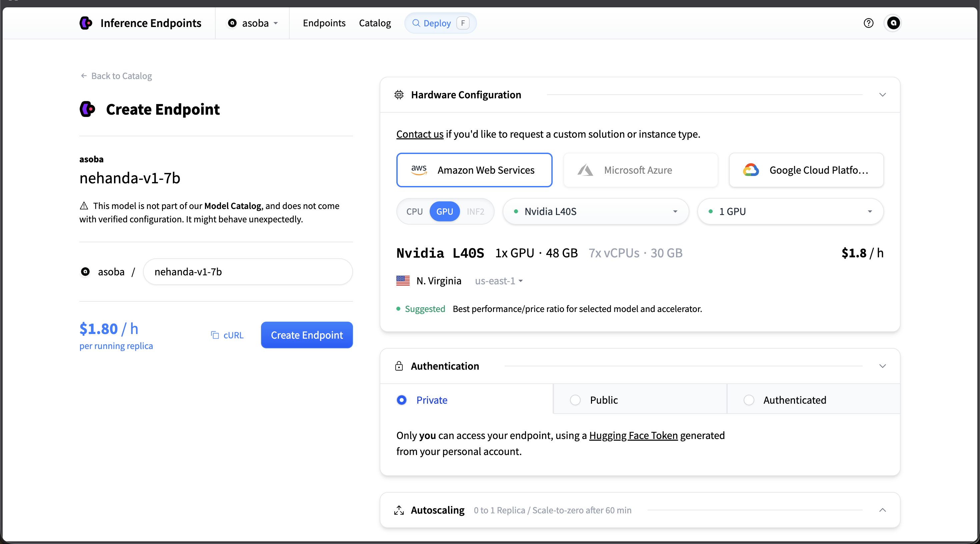Open the us-east-1 region dropdown

click(x=499, y=281)
